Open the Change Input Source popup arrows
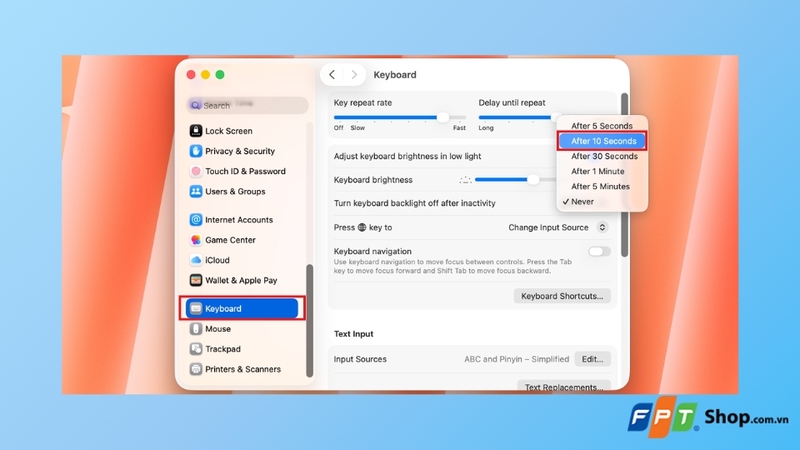Image resolution: width=800 pixels, height=450 pixels. tap(602, 228)
